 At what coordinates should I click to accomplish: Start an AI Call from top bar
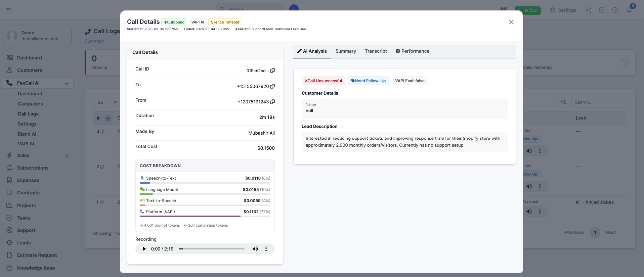click(528, 10)
